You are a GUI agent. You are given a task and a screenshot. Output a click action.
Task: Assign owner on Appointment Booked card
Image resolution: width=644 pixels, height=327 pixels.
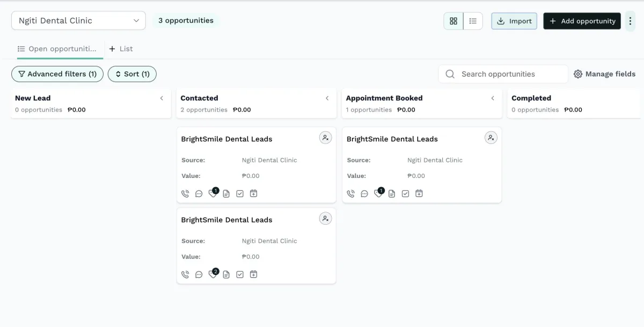(491, 138)
